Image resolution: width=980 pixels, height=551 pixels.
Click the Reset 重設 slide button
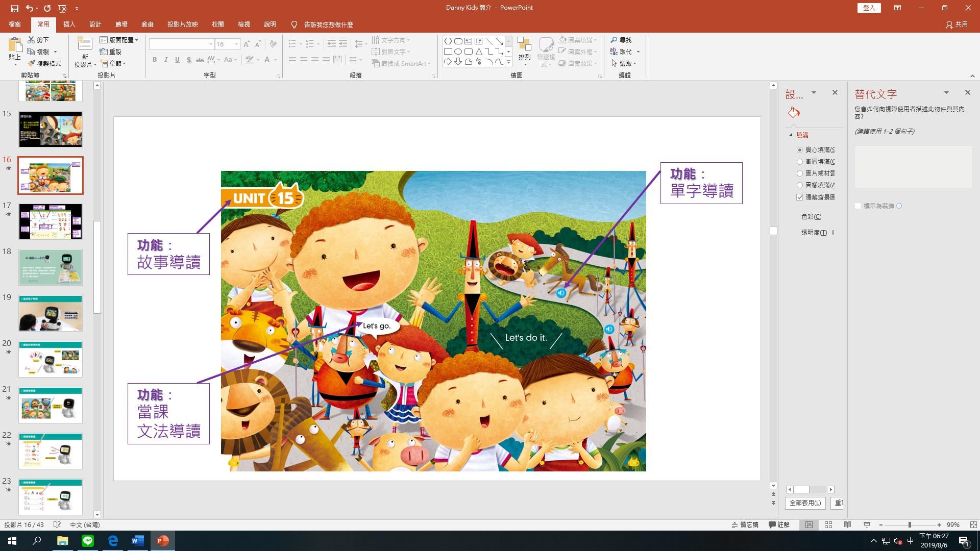111,52
